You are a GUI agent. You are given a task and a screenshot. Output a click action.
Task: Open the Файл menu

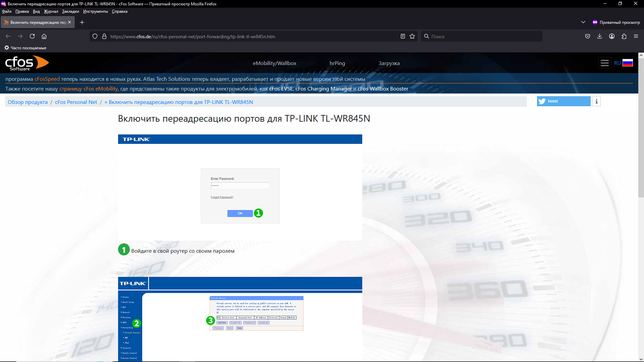pyautogui.click(x=7, y=11)
